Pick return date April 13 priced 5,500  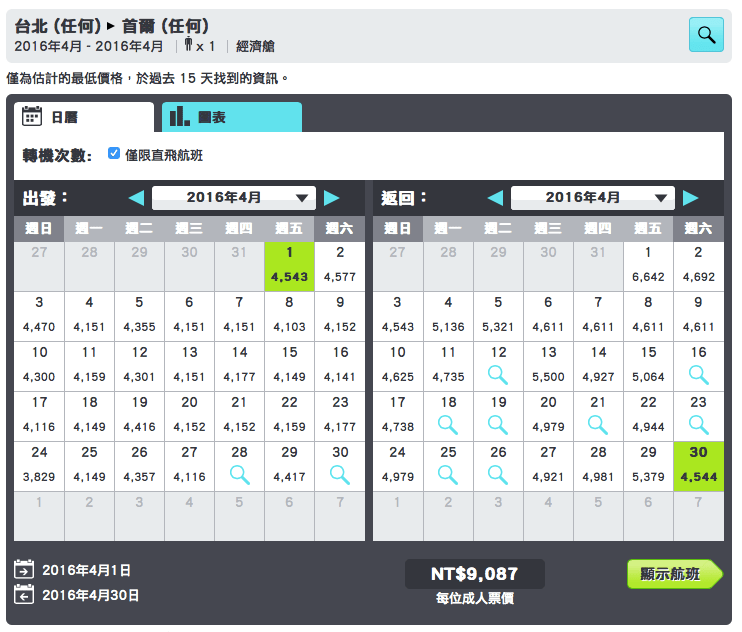[x=548, y=365]
